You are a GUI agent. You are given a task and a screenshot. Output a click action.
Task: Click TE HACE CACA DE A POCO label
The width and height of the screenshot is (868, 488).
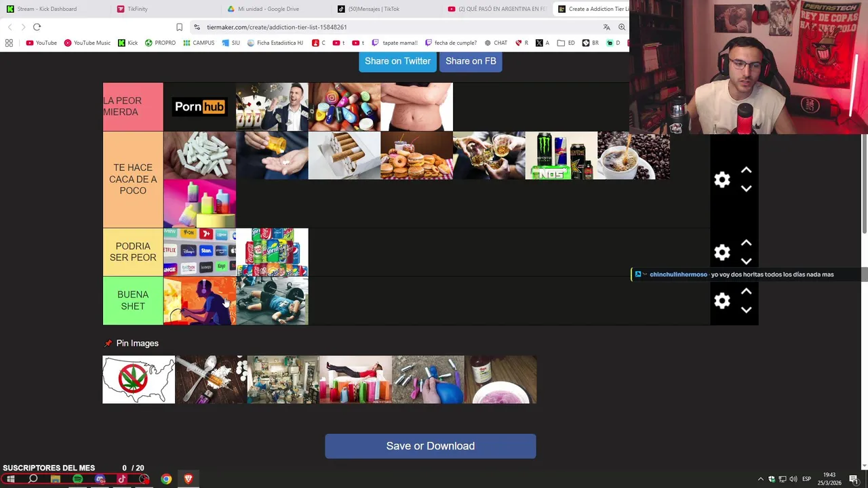pos(133,180)
